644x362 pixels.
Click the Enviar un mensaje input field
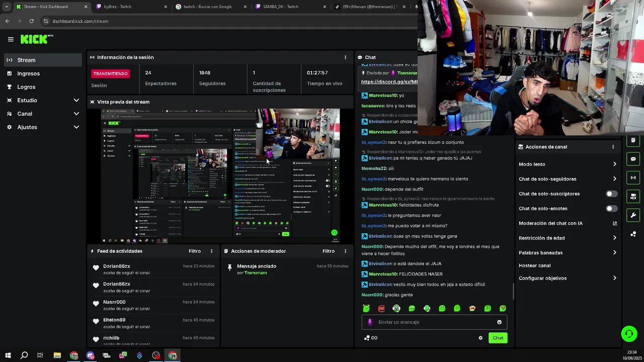tap(434, 322)
